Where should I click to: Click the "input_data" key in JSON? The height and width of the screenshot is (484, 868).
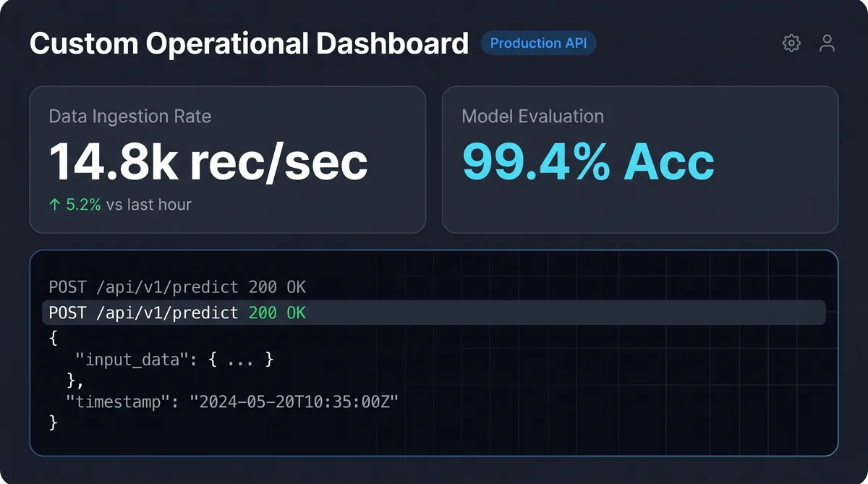132,359
